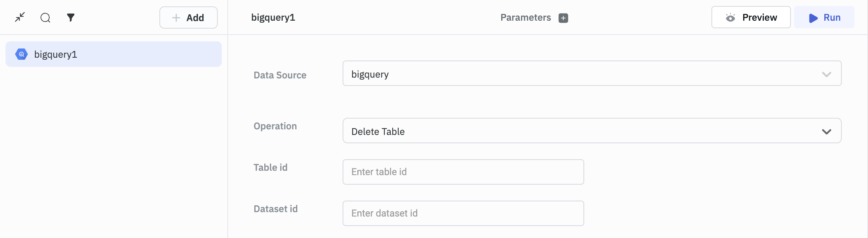Click the plus symbol inside the Add button
This screenshot has width=868, height=238.
point(176,18)
